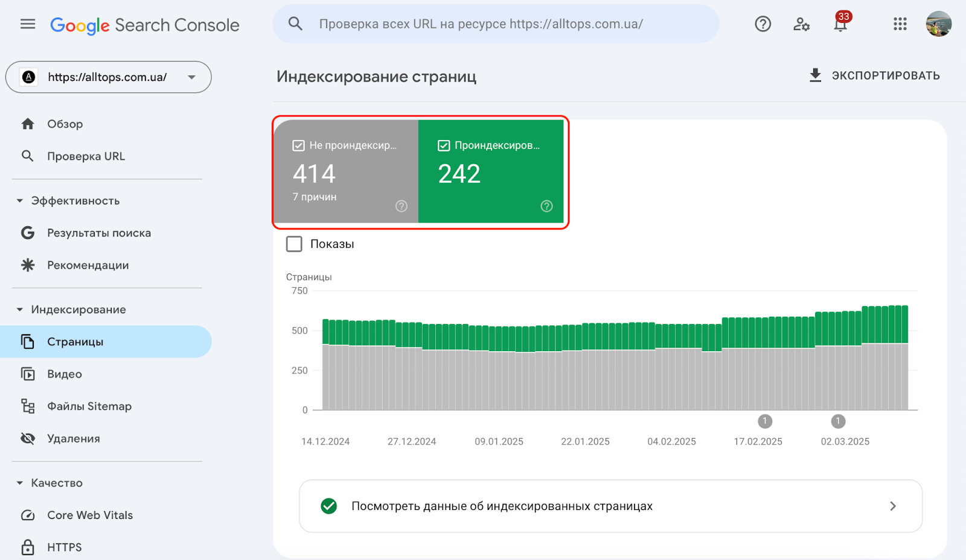This screenshot has width=966, height=560.
Task: Toggle the Проиндексировано checkbox
Action: pyautogui.click(x=444, y=145)
